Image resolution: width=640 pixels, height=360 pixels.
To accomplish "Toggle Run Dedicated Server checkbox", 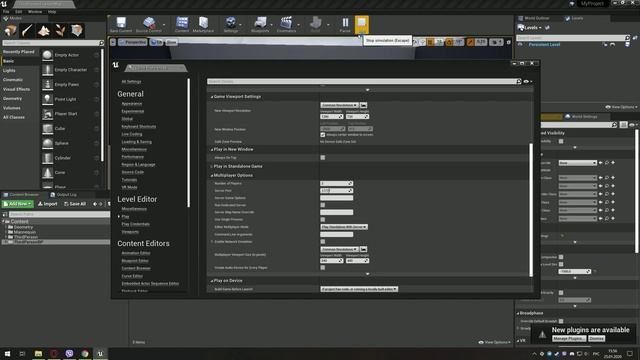I will (323, 205).
